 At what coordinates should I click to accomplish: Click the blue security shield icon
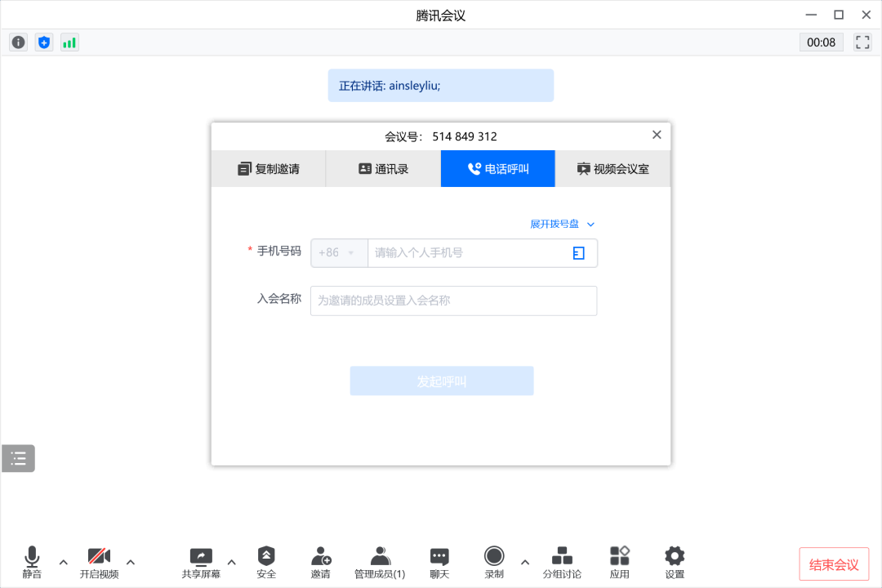pos(44,42)
